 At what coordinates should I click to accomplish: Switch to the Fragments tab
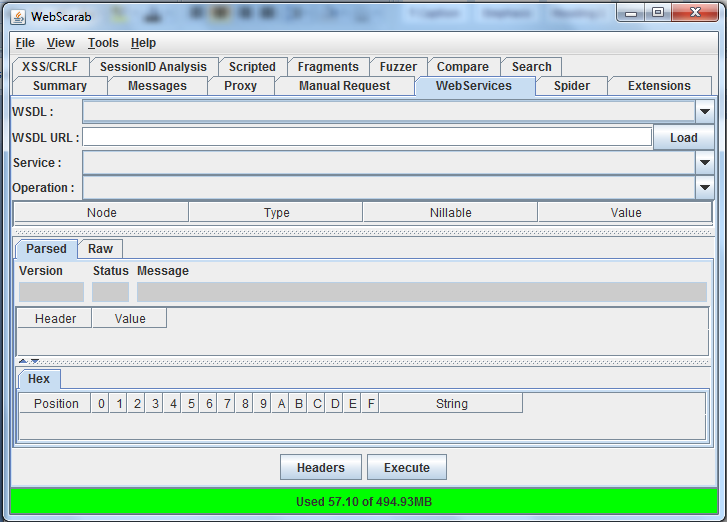pos(328,67)
